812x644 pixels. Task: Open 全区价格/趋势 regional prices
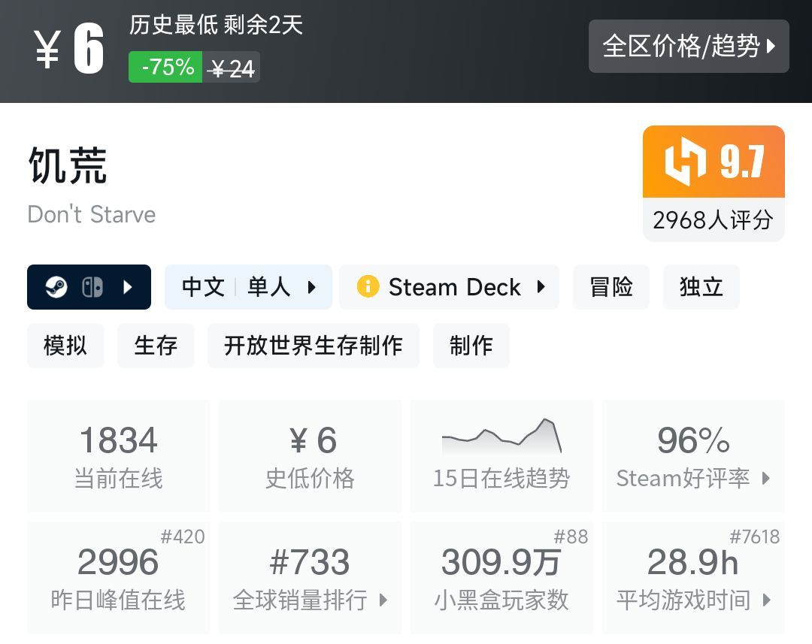click(x=689, y=47)
